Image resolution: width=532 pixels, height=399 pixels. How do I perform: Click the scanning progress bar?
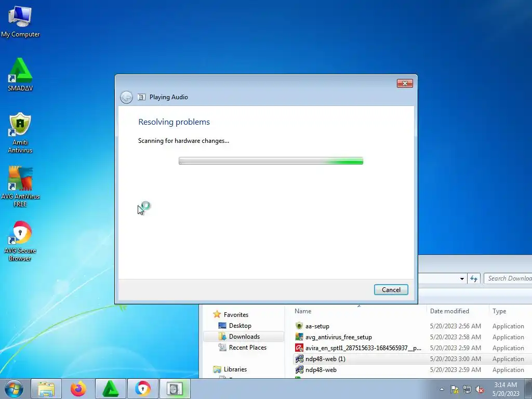pos(271,161)
